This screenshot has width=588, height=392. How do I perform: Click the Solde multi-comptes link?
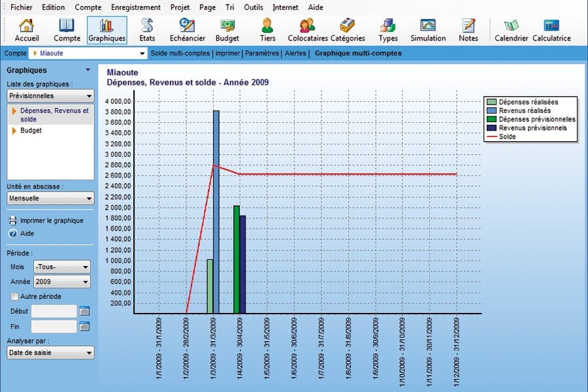coord(180,54)
